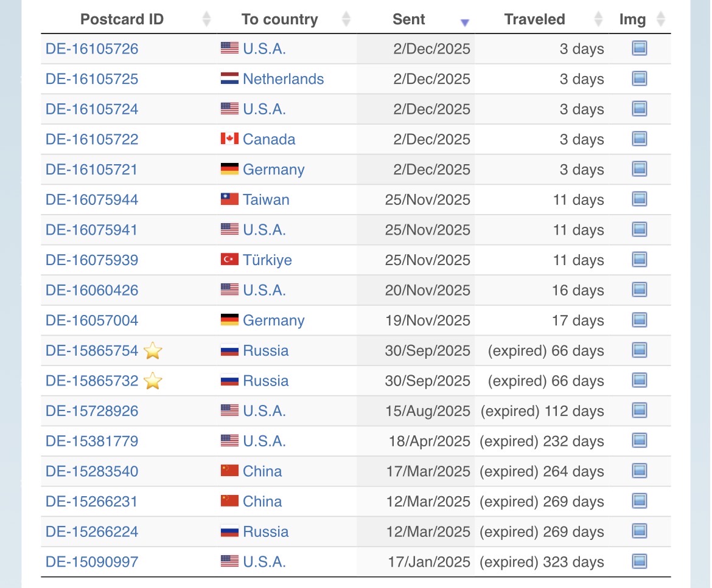The image size is (712, 588).
Task: Sort table by To country arrows
Action: tap(346, 19)
